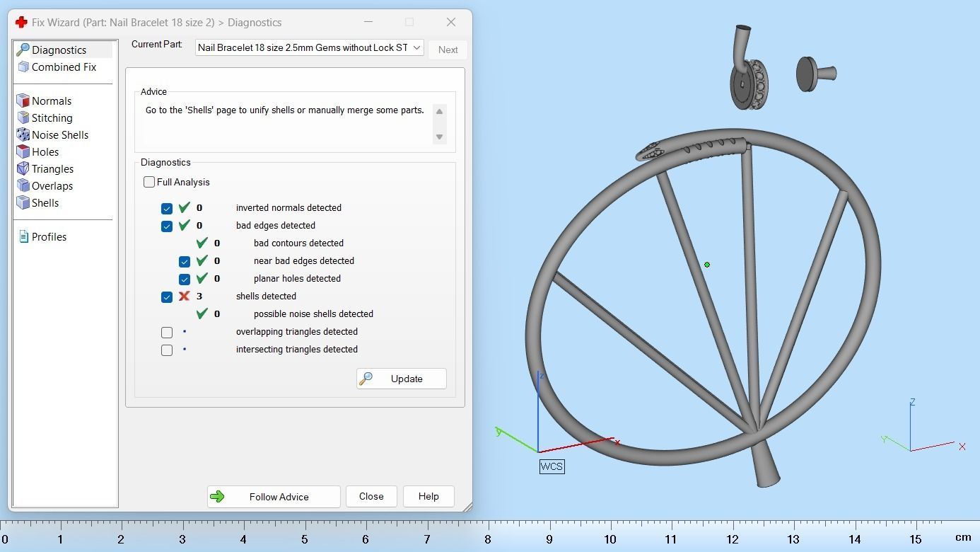Uncheck shells detected checkbox
This screenshot has height=552, width=980.
(x=167, y=297)
